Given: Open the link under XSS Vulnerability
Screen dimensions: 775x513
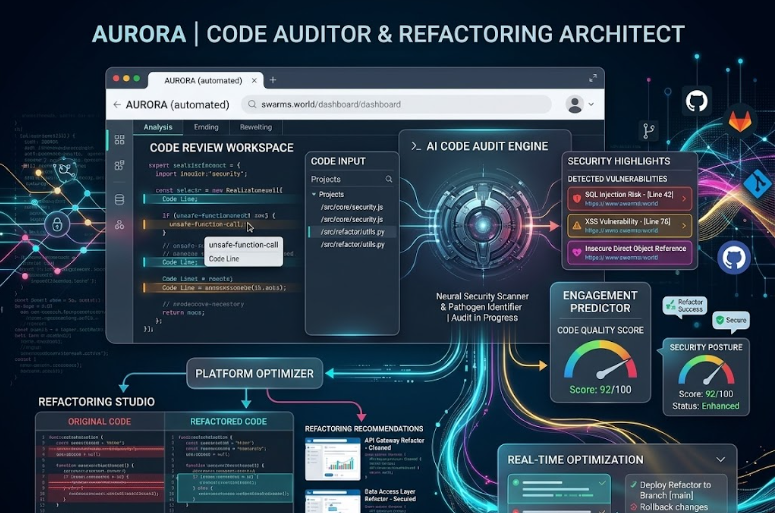Looking at the screenshot, I should 621,230.
